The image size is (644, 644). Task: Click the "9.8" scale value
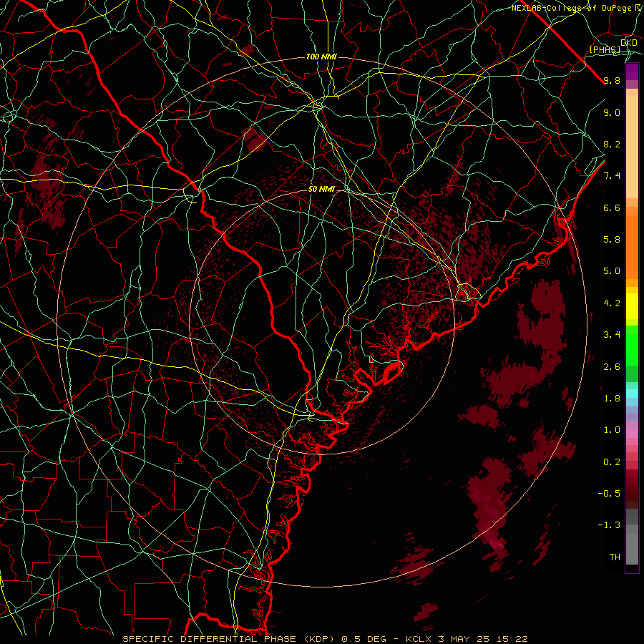[x=612, y=80]
